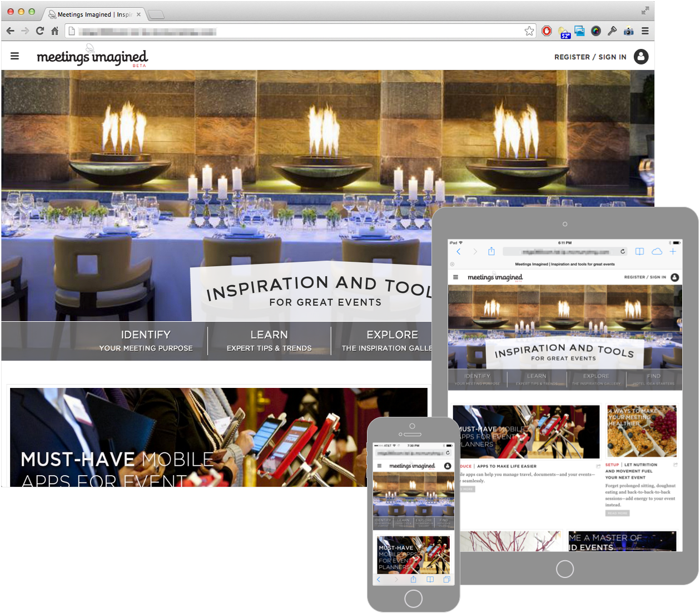Click the blue pictures extension icon
The width and height of the screenshot is (700, 613).
(579, 31)
